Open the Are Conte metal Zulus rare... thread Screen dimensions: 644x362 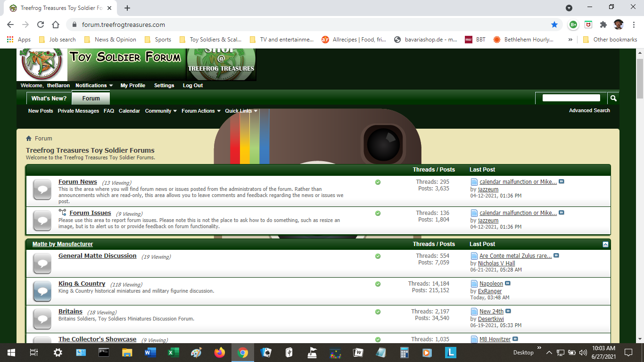tap(516, 256)
